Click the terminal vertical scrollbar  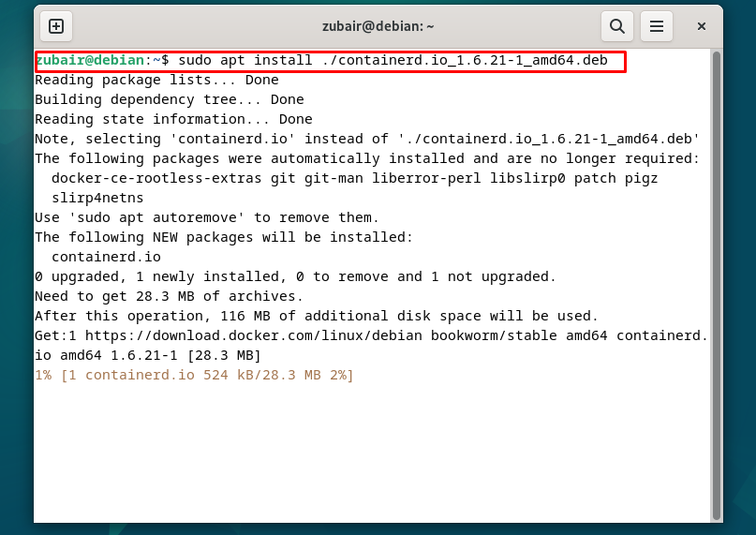point(717,285)
